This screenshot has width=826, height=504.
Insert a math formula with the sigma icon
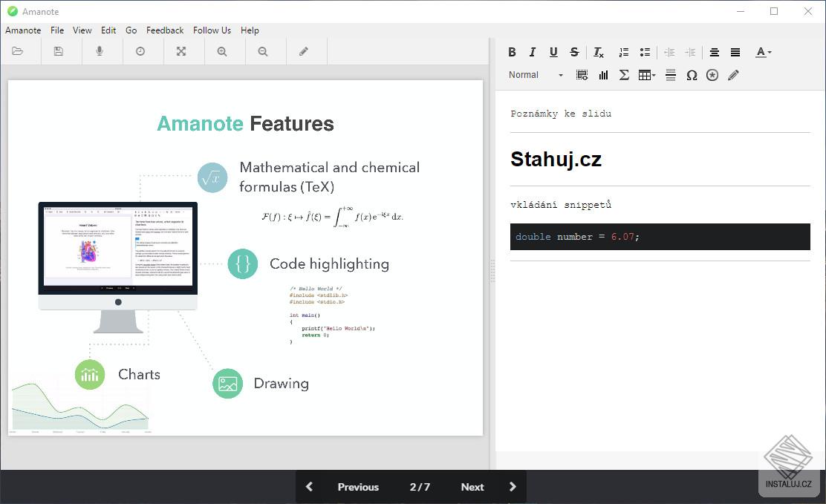[x=624, y=75]
